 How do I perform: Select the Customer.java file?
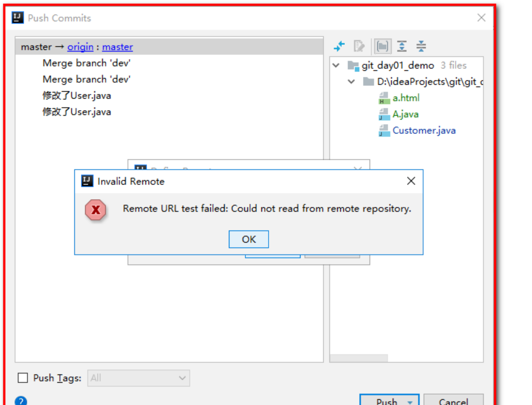click(424, 131)
